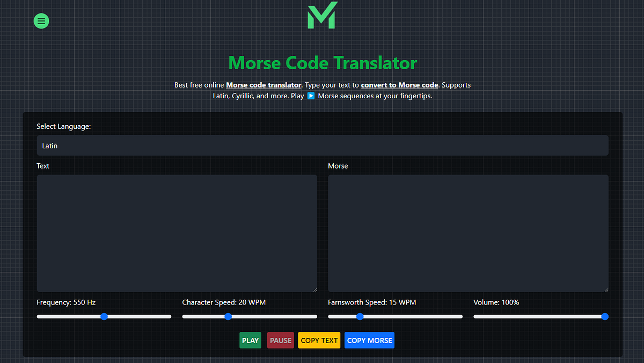Adjust the Frequency slider
644x363 pixels.
point(104,316)
